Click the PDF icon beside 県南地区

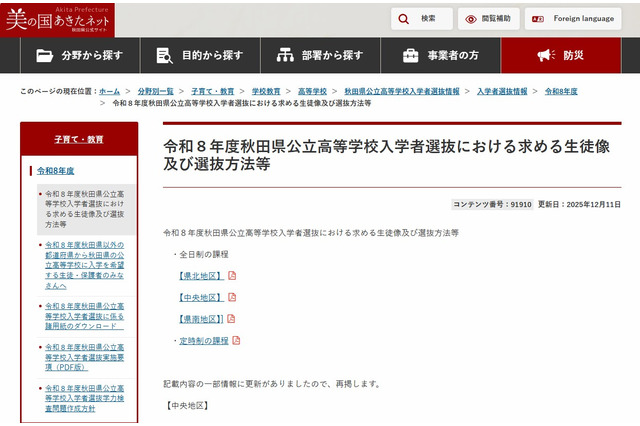coord(231,319)
